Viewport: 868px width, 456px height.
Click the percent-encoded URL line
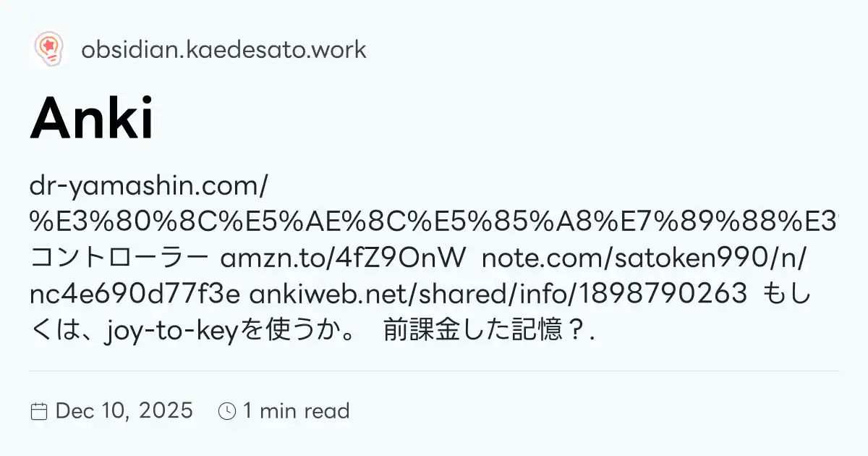point(434,222)
